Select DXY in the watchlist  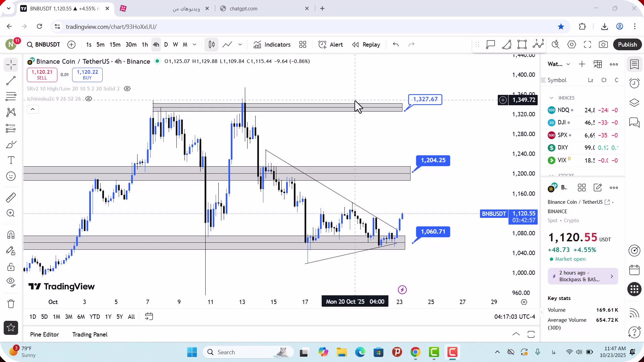[x=583, y=147]
